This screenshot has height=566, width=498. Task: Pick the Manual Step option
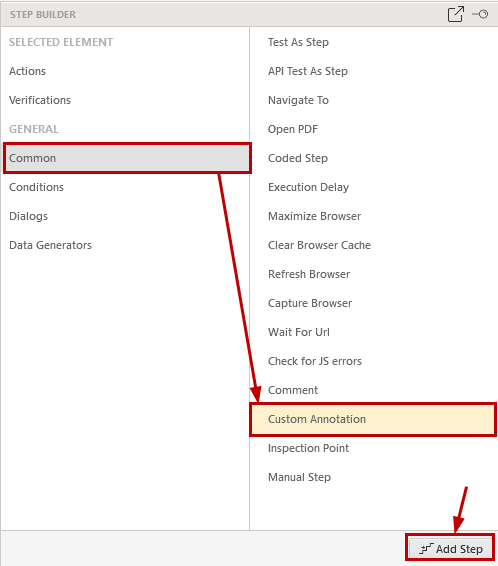[x=299, y=477]
